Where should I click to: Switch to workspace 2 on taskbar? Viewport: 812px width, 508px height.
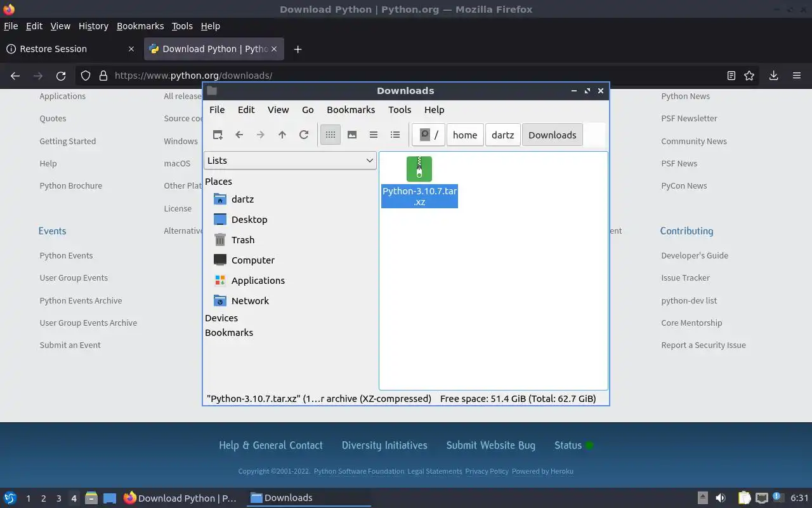43,498
